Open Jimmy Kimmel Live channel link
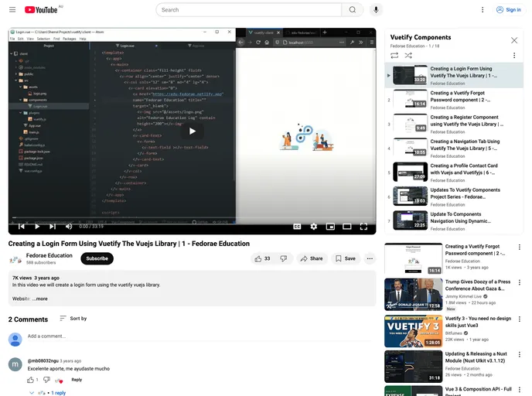 [x=463, y=296]
